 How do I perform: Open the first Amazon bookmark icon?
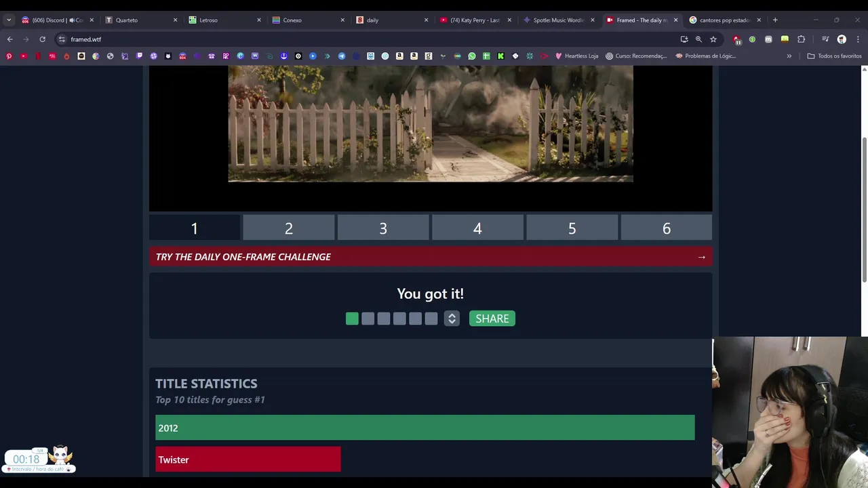tap(399, 56)
